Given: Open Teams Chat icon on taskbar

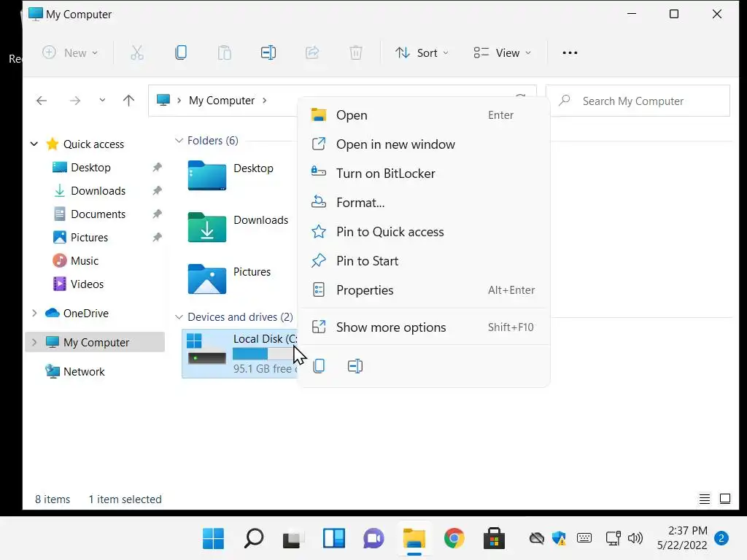Looking at the screenshot, I should [373, 539].
